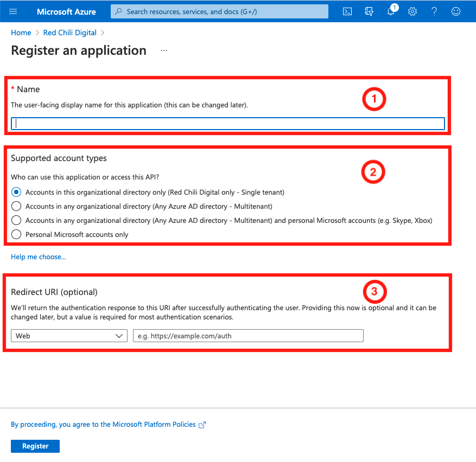
Task: Focus the Redirect URI text field
Action: point(248,336)
